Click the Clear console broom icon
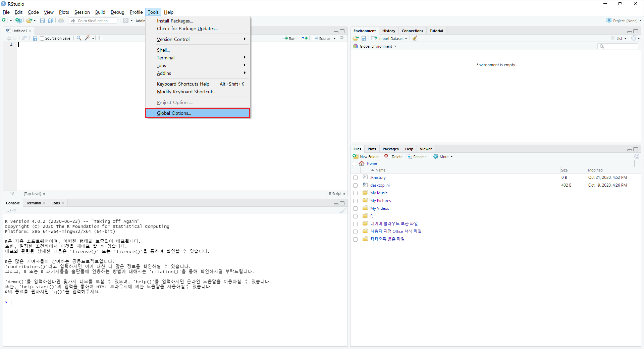 (x=342, y=211)
